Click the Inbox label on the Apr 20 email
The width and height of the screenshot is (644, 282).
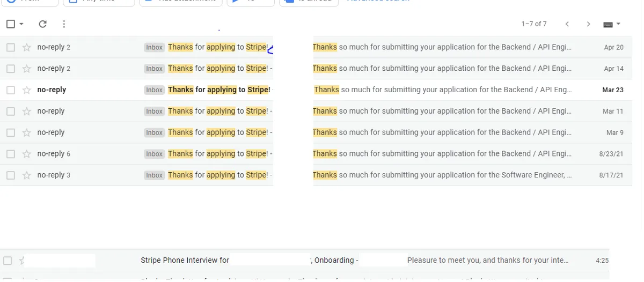[x=154, y=47]
